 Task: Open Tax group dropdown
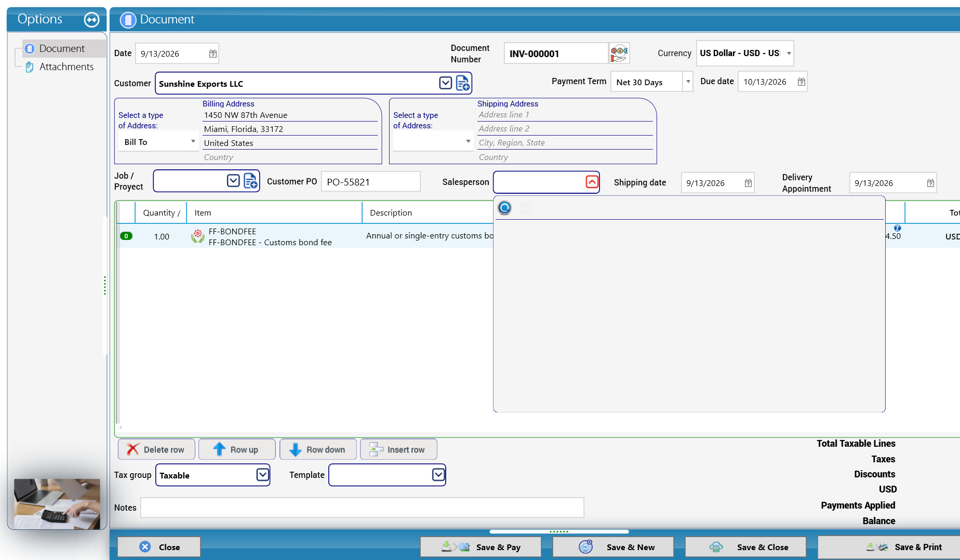click(x=263, y=474)
